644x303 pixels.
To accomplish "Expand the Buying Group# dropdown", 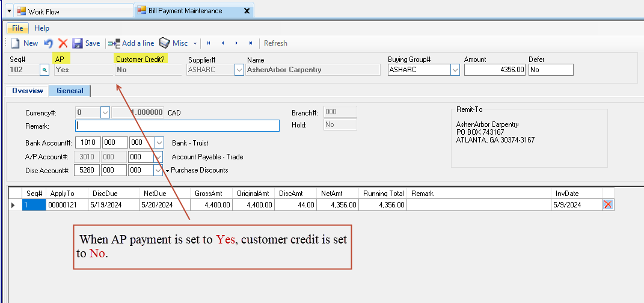I will (455, 70).
